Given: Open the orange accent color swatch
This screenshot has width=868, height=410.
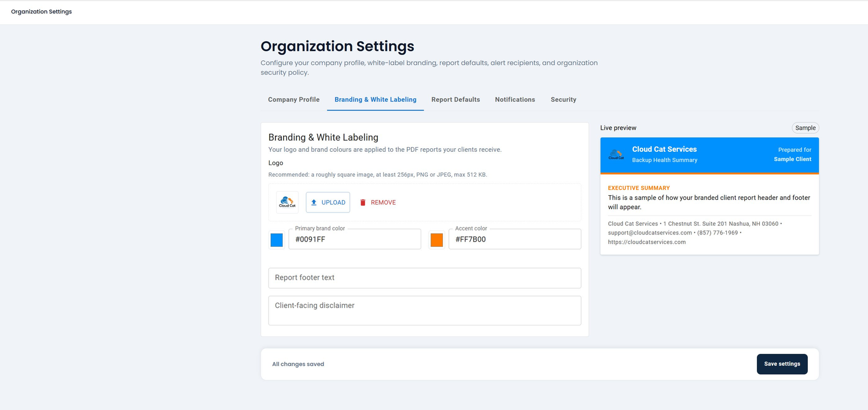Looking at the screenshot, I should click(x=437, y=240).
